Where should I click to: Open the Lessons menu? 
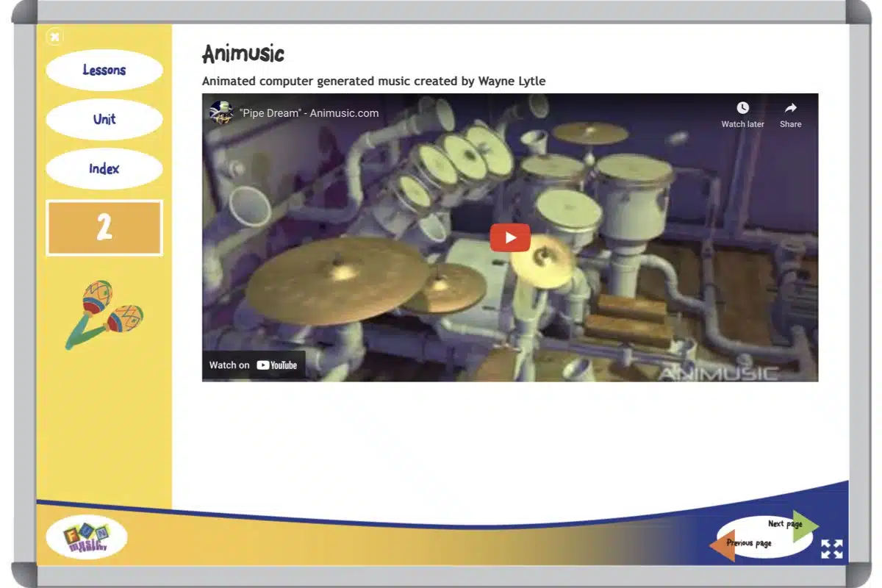point(104,71)
